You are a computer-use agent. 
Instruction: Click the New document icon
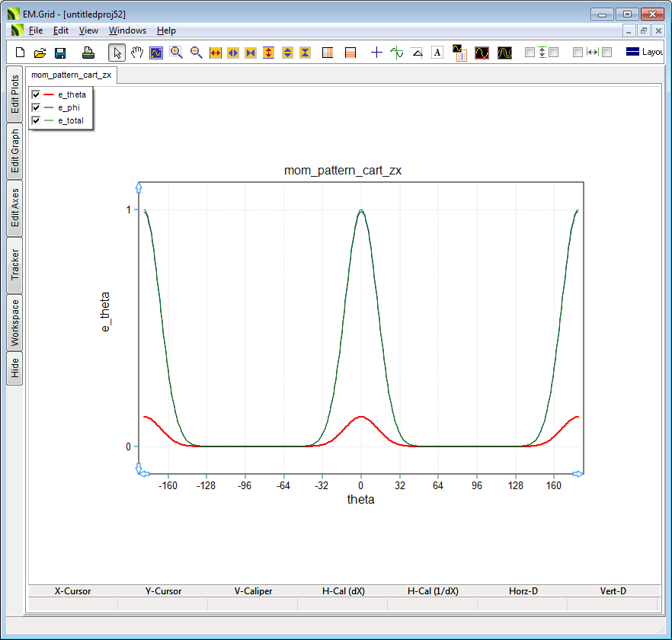[21, 53]
